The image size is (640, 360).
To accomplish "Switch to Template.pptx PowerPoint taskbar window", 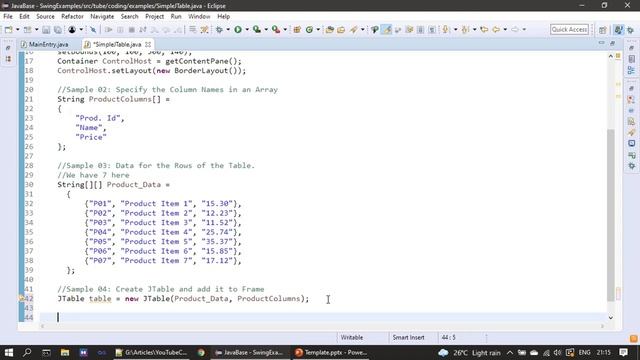I will (331, 352).
